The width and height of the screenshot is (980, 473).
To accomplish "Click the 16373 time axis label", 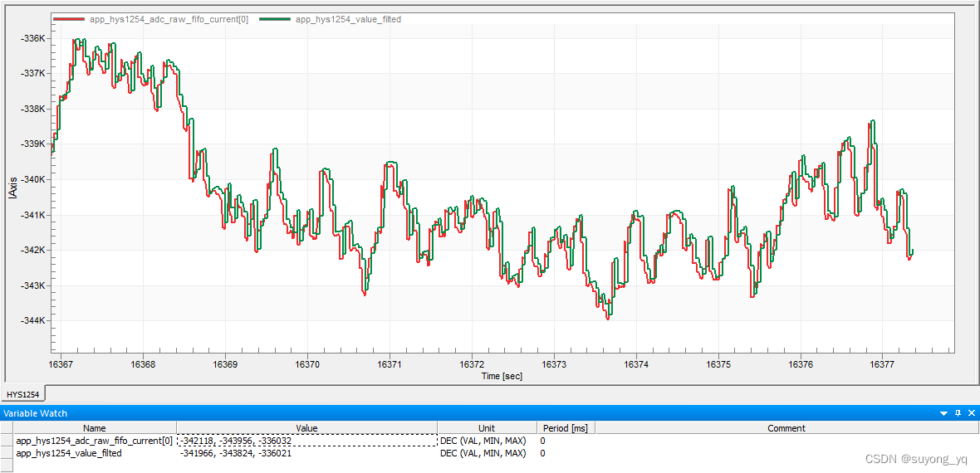I will click(x=555, y=364).
